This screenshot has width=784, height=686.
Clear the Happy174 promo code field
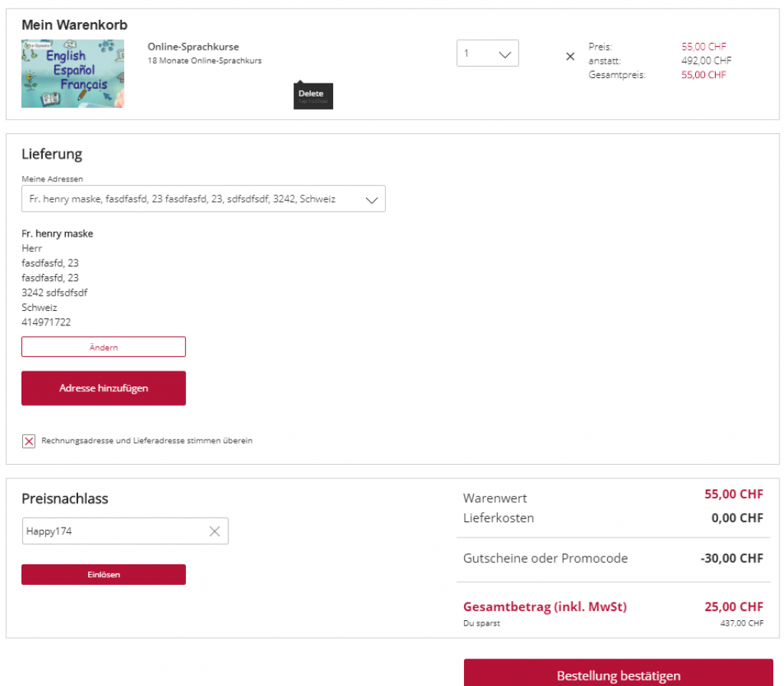214,531
